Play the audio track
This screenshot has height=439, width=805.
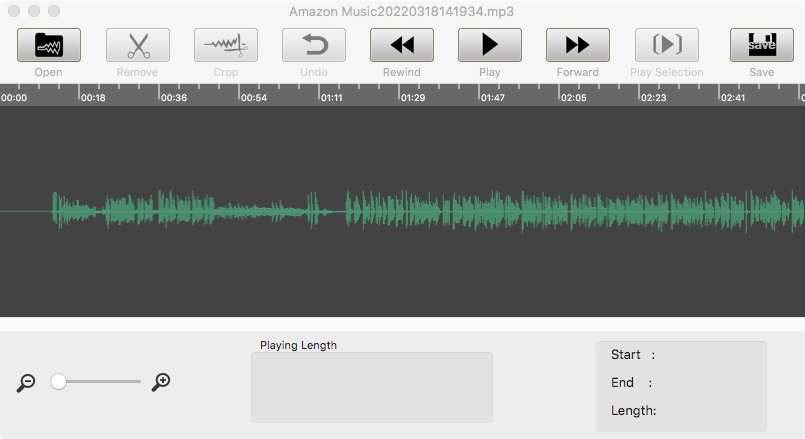pos(490,45)
